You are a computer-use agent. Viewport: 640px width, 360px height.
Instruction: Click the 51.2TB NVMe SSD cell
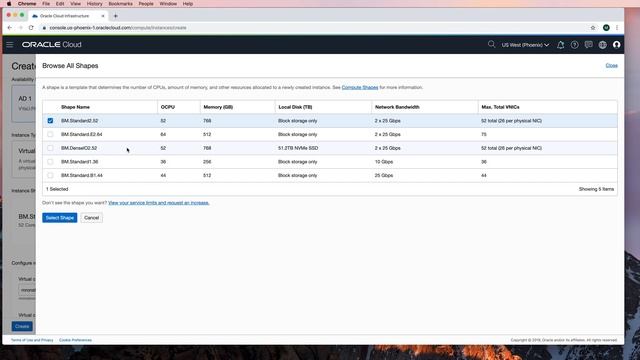(x=298, y=148)
